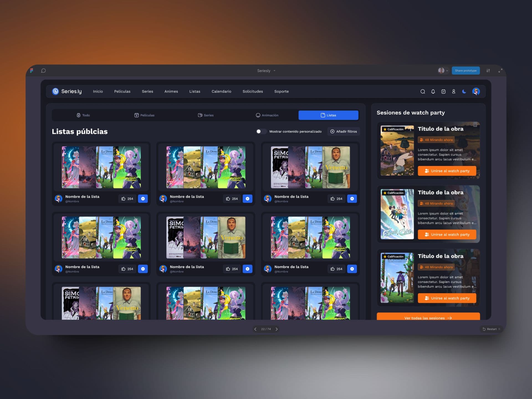Like the first list with 254 button
This screenshot has width=532, height=399.
click(127, 199)
